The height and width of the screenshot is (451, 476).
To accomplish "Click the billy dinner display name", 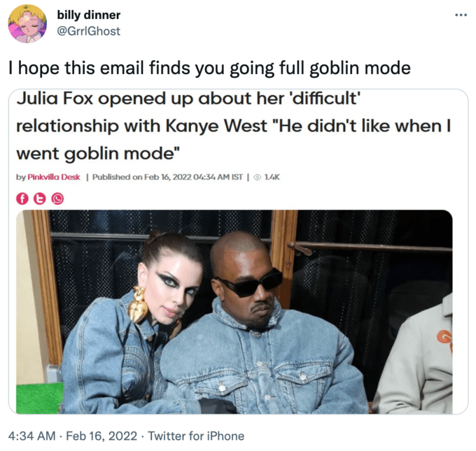I will pos(89,15).
